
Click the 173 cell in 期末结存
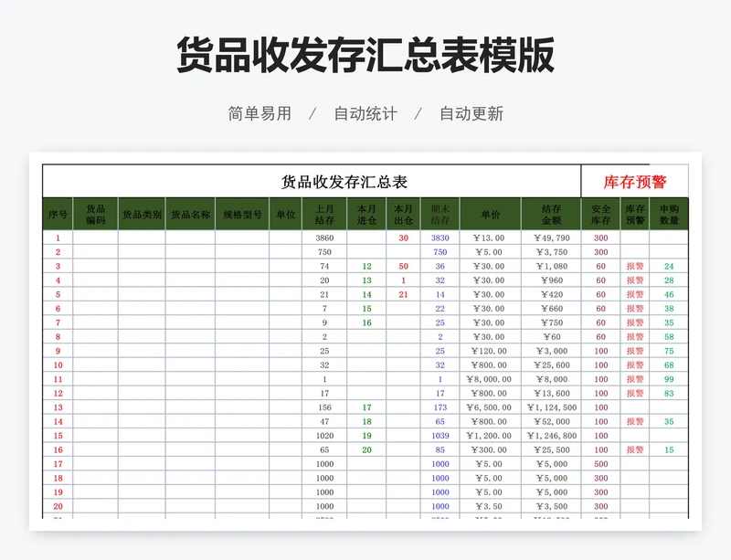440,407
